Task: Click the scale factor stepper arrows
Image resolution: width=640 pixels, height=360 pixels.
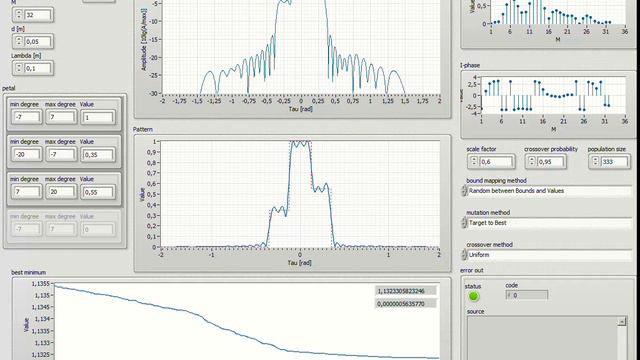Action: 474,162
